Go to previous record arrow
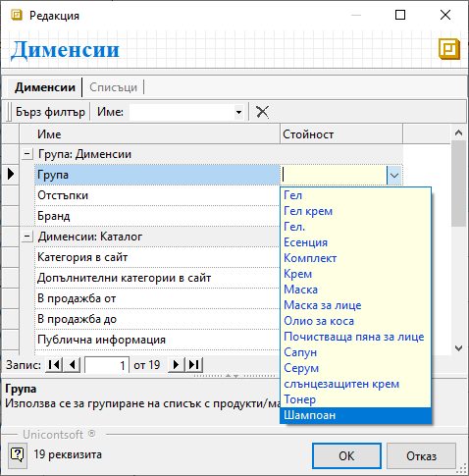The width and height of the screenshot is (469, 476). (x=73, y=365)
